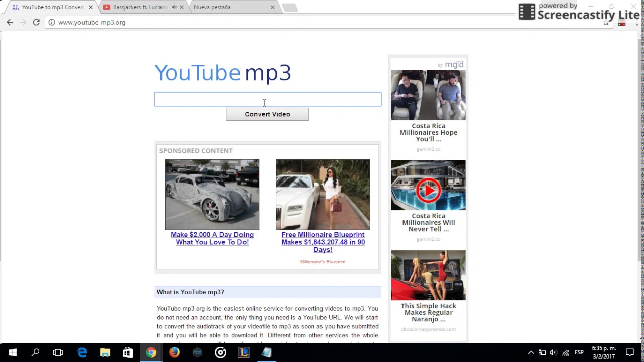Image resolution: width=644 pixels, height=362 pixels.
Task: Open the Wi-Fi network tray icon
Action: 566,353
